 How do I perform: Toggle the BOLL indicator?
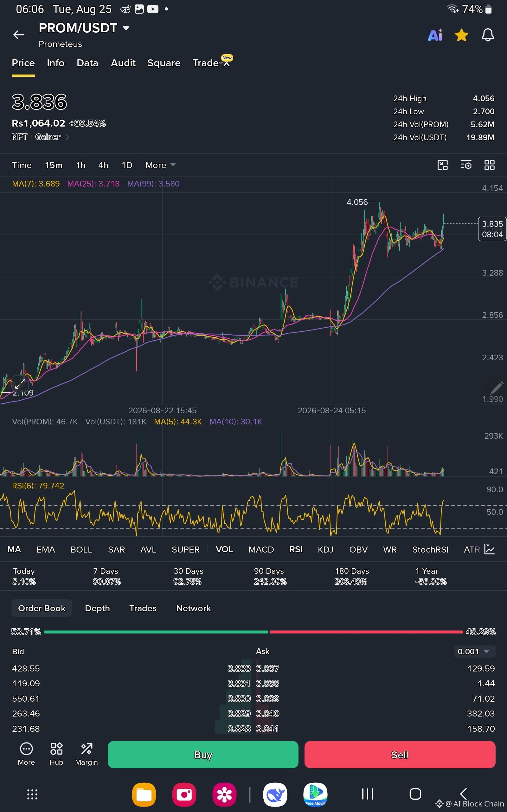81,550
